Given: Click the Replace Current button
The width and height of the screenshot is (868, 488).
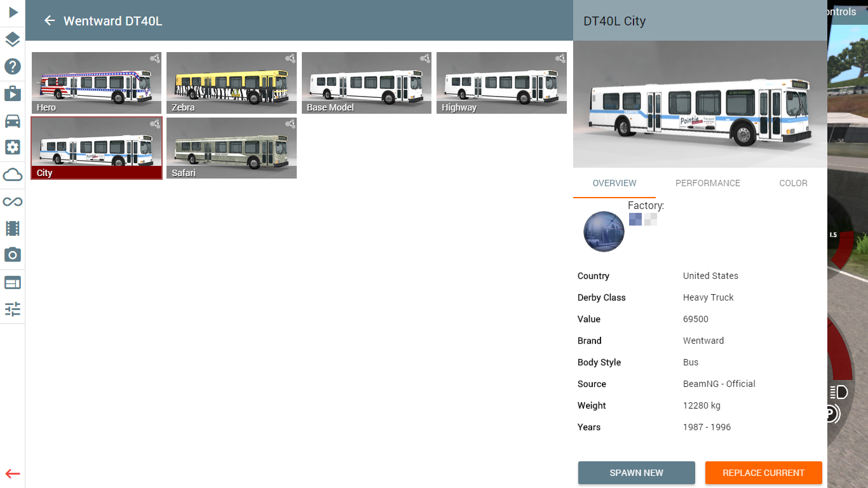Looking at the screenshot, I should pyautogui.click(x=764, y=473).
